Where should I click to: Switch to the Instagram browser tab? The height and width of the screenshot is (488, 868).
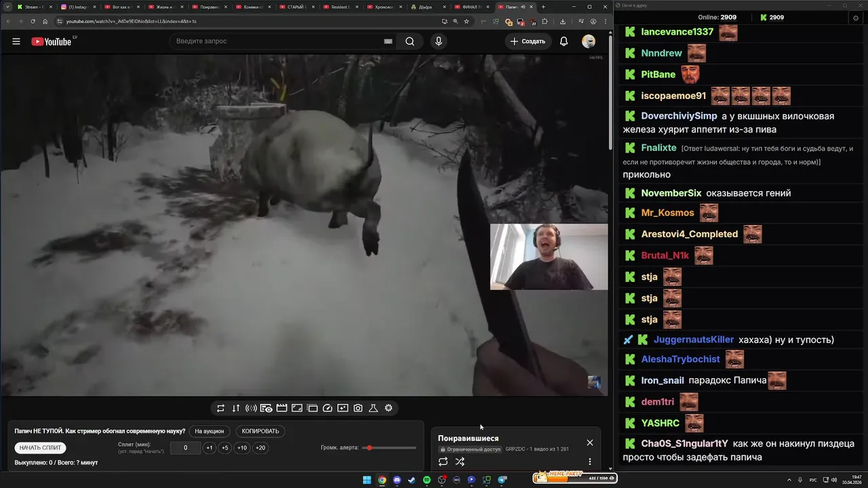click(79, 7)
